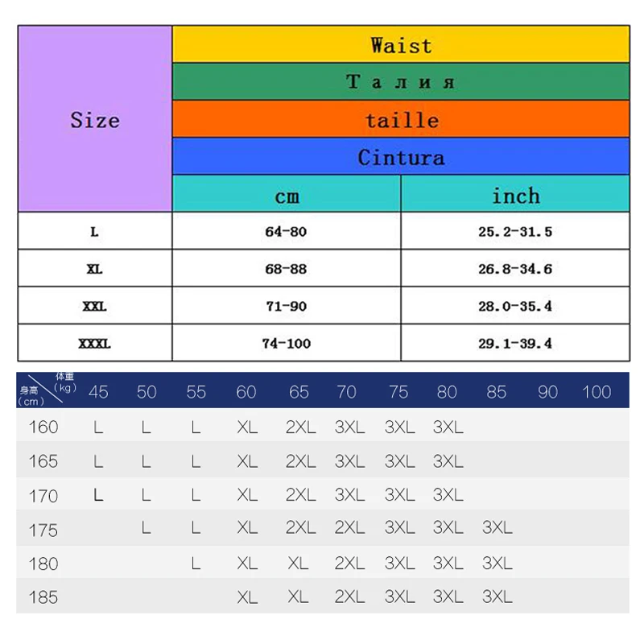This screenshot has height=644, width=644.
Task: Click the 74-100 cm cell
Action: coord(287,343)
